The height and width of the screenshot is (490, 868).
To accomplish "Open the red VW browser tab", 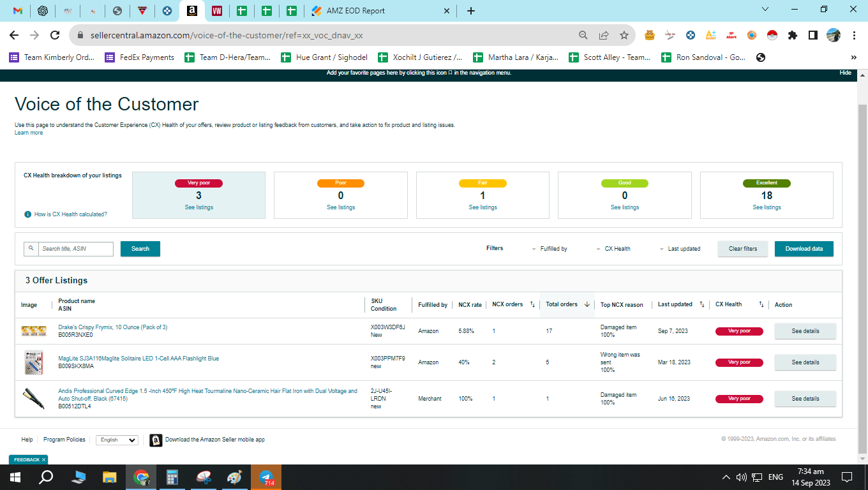I will 217,11.
